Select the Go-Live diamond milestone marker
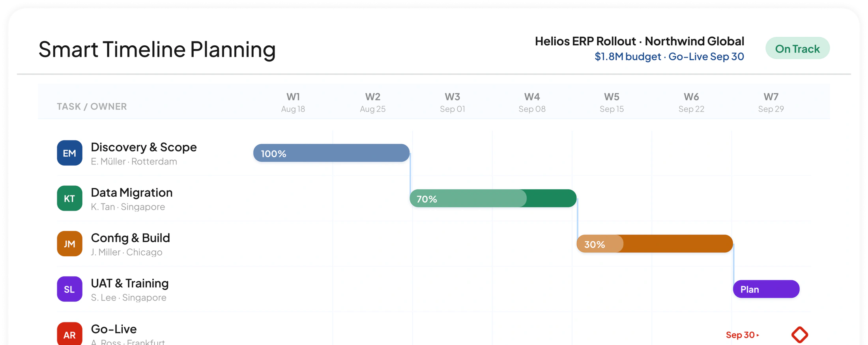Image resolution: width=868 pixels, height=345 pixels. tap(800, 335)
